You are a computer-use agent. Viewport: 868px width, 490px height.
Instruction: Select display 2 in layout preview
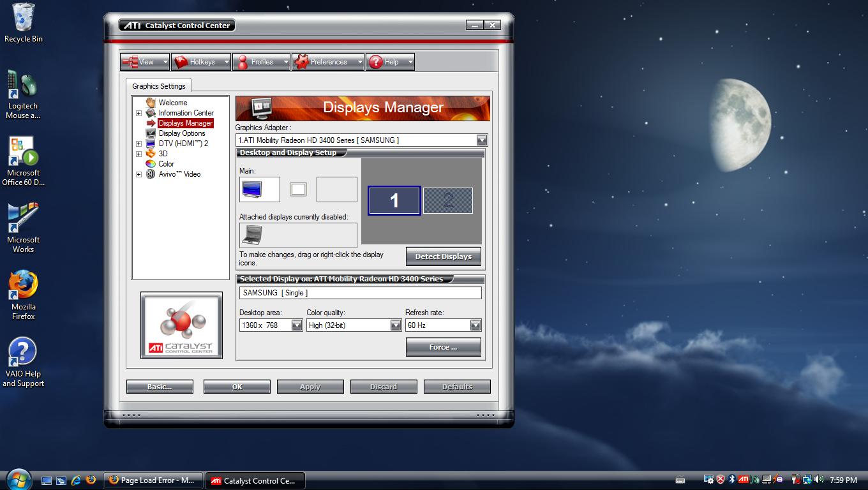point(448,201)
